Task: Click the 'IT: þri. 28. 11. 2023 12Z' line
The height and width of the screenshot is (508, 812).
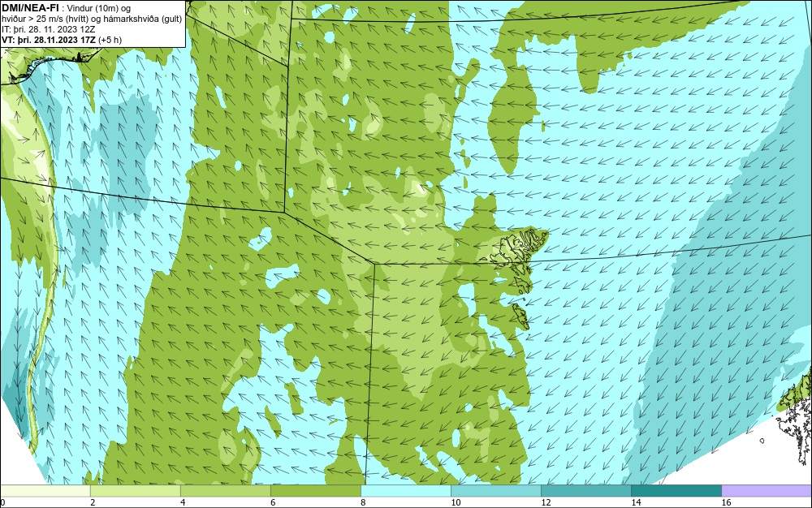Action: pyautogui.click(x=48, y=29)
